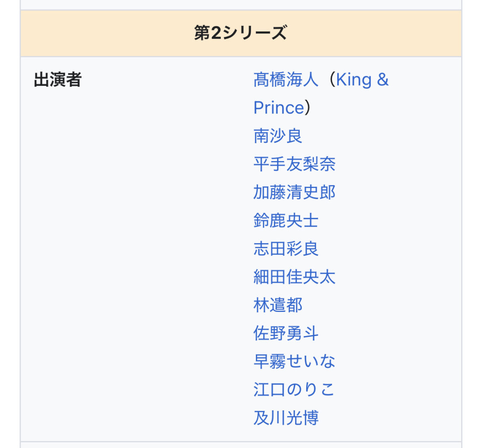Go to the 志田彩良 page
482x448 pixels.
tap(286, 249)
